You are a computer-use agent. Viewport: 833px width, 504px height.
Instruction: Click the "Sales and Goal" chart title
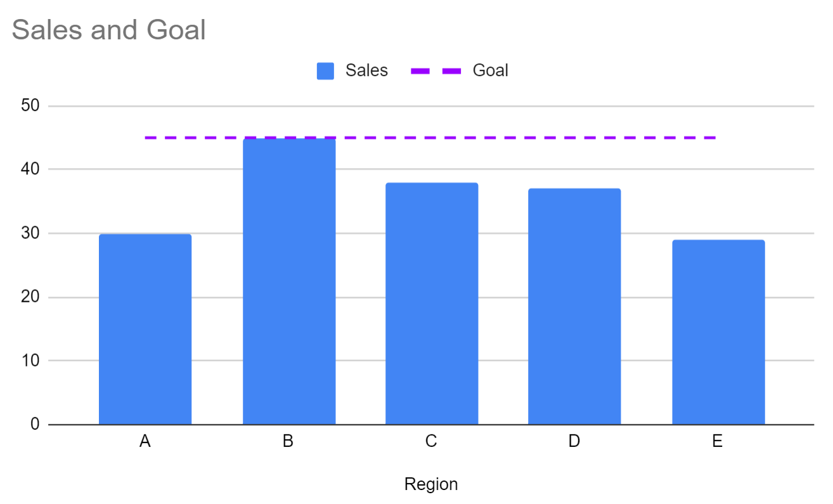point(108,30)
